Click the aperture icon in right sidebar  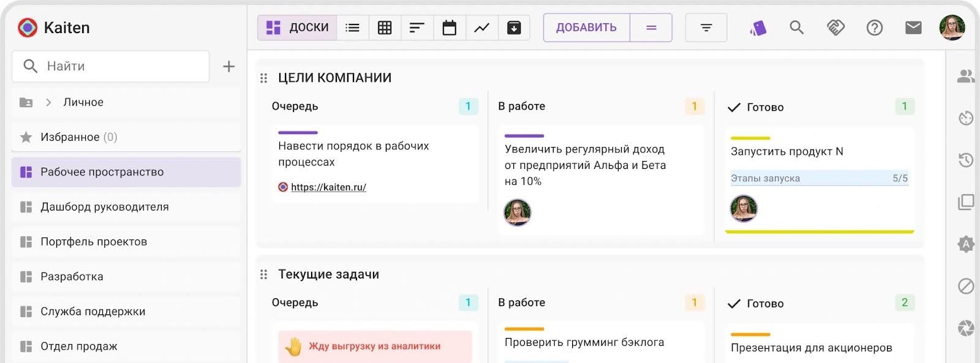point(966,328)
